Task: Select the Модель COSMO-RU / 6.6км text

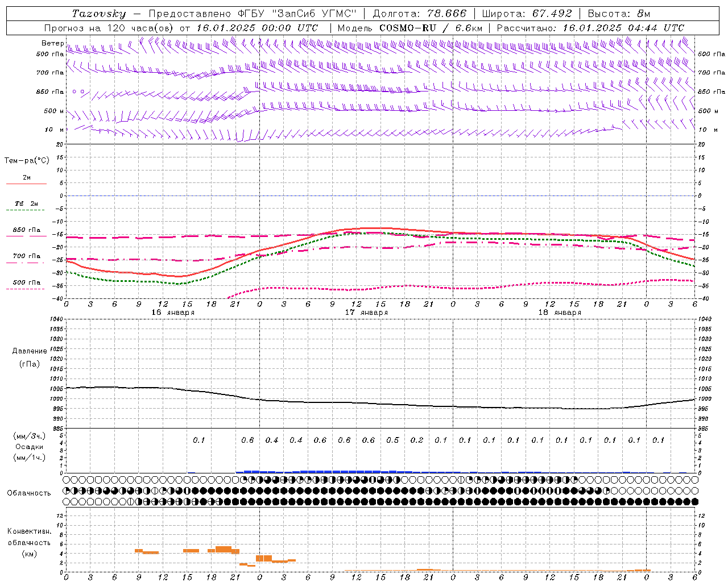Action: pyautogui.click(x=410, y=28)
